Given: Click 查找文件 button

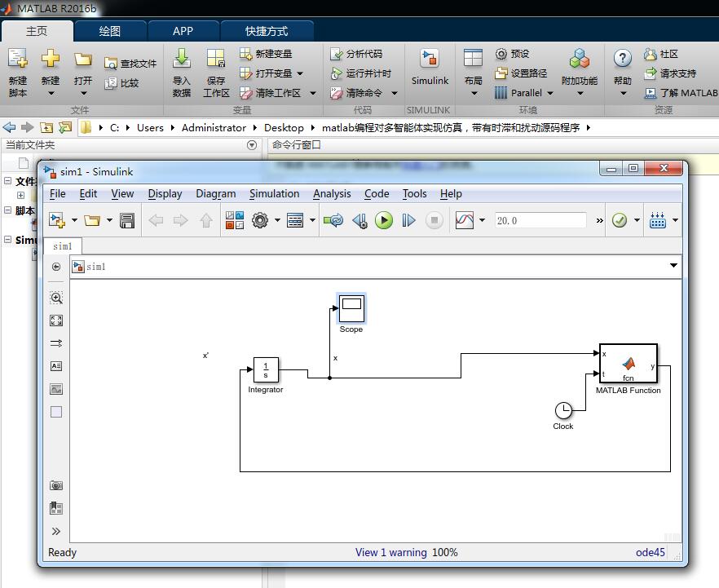Looking at the screenshot, I should 130,64.
